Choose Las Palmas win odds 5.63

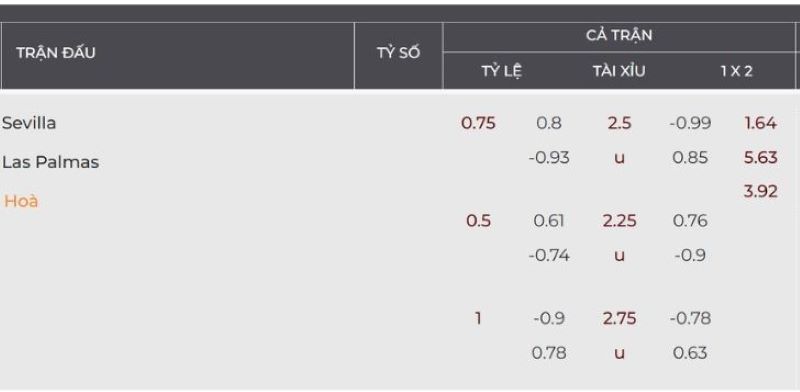tap(761, 157)
